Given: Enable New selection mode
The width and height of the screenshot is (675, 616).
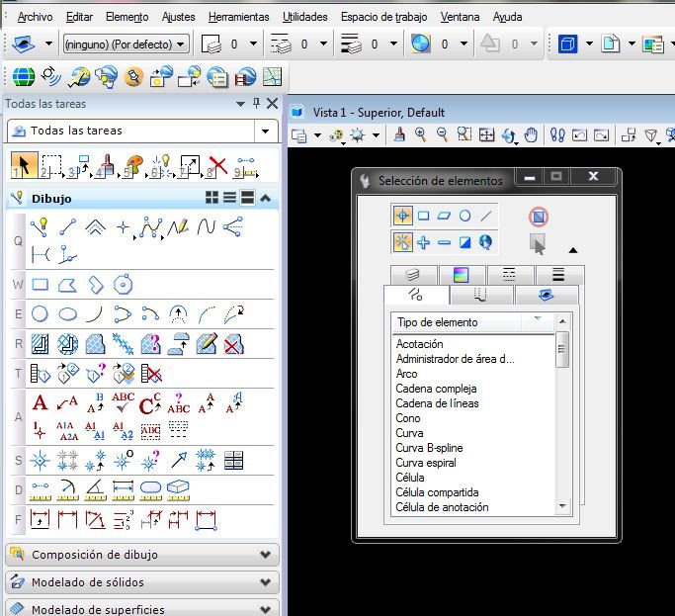Looking at the screenshot, I should pyautogui.click(x=402, y=242).
